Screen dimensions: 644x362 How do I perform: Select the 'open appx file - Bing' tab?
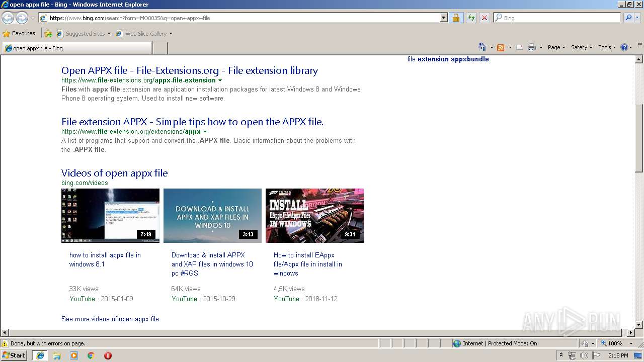click(x=76, y=48)
